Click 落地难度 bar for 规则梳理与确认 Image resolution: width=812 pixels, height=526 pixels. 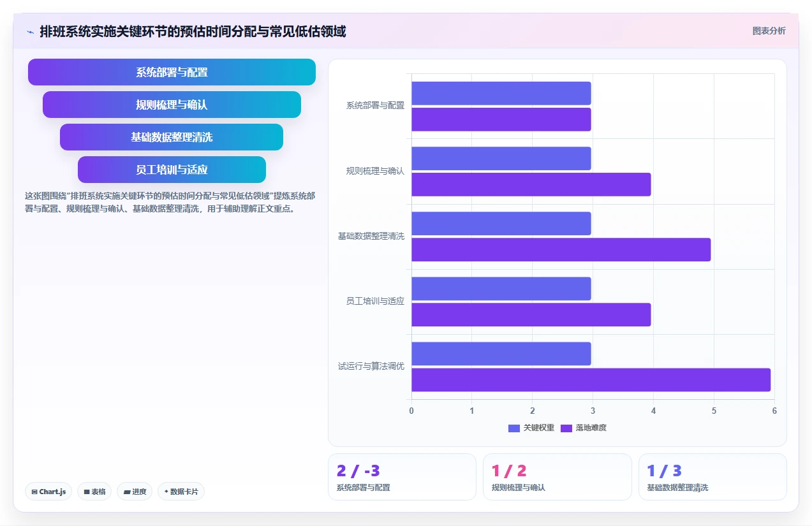coord(531,184)
